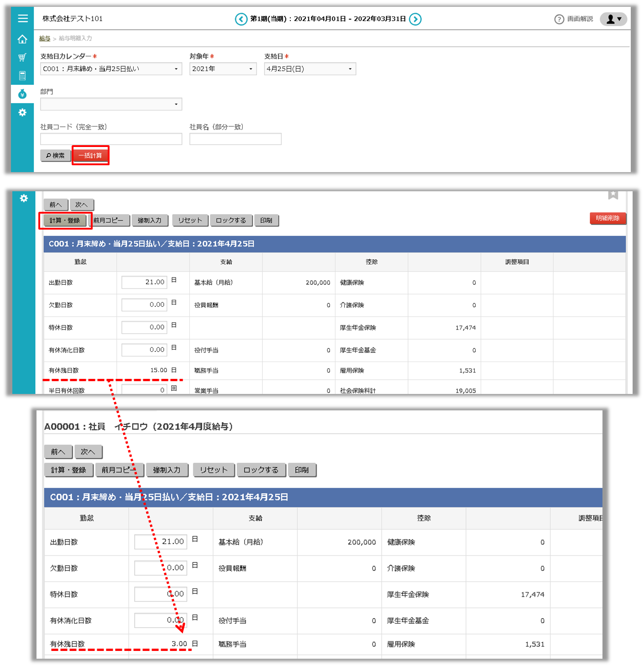Open the user account menu
Viewport: 644px width, 666px height.
tap(613, 19)
